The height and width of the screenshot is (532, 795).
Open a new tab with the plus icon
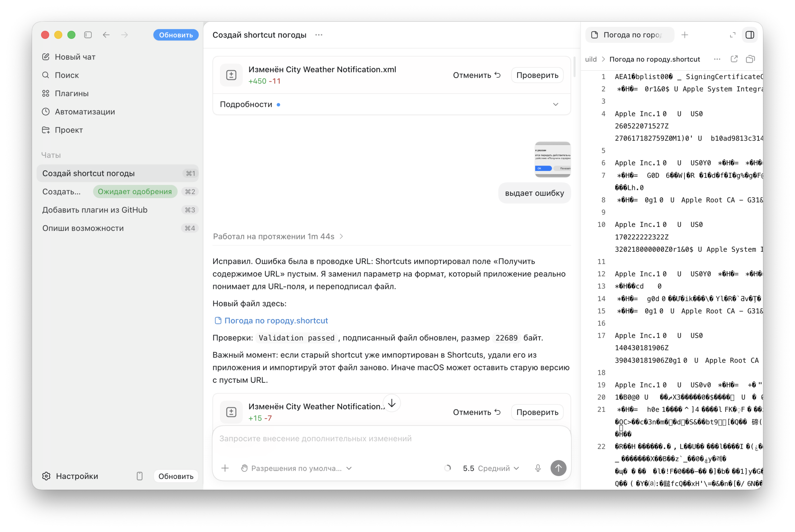[x=685, y=35]
